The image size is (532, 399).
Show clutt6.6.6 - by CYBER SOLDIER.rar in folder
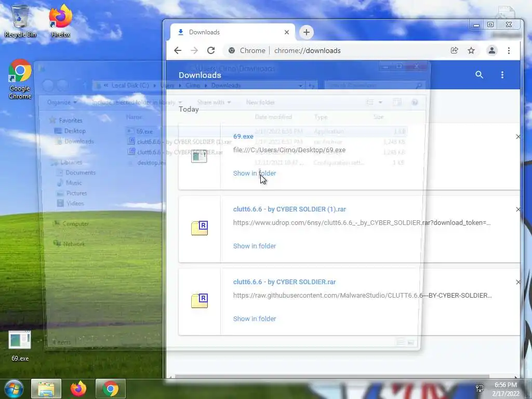point(255,318)
